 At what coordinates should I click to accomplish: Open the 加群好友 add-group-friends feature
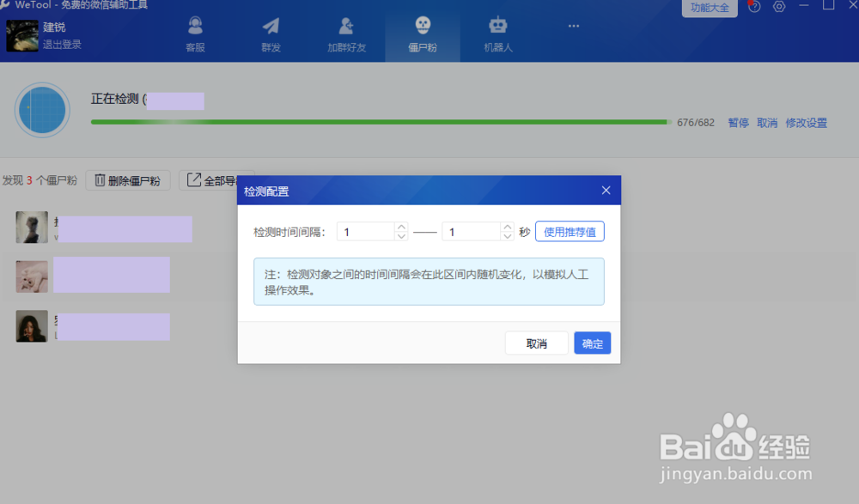click(x=346, y=33)
